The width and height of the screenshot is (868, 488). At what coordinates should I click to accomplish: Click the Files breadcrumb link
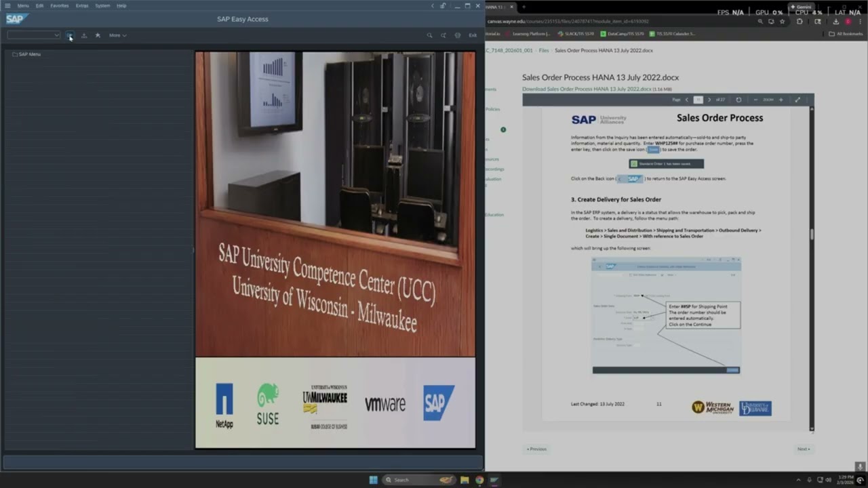click(544, 50)
